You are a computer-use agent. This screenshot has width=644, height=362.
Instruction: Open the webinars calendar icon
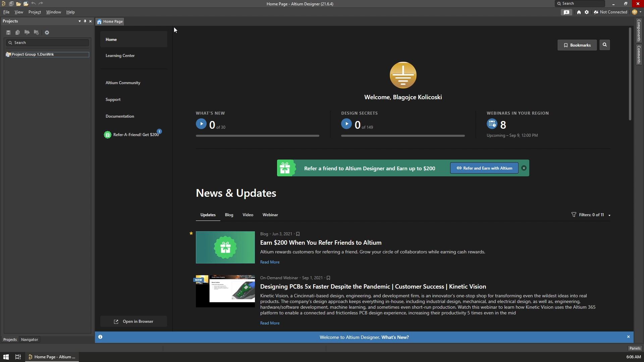point(492,124)
